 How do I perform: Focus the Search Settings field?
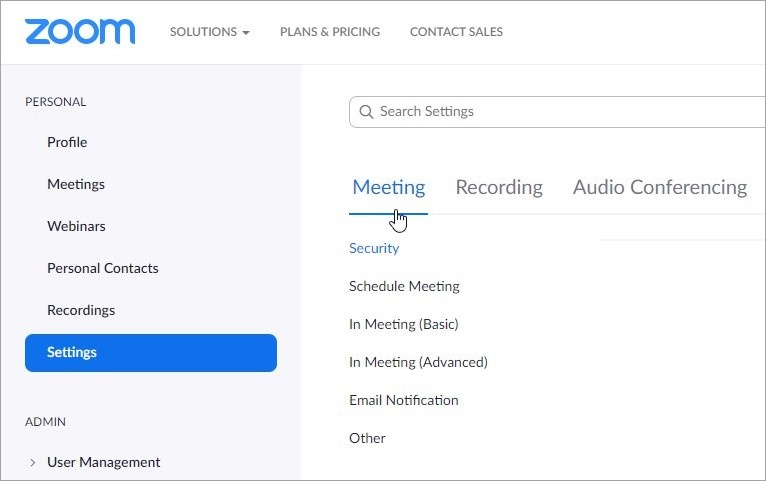pos(557,112)
